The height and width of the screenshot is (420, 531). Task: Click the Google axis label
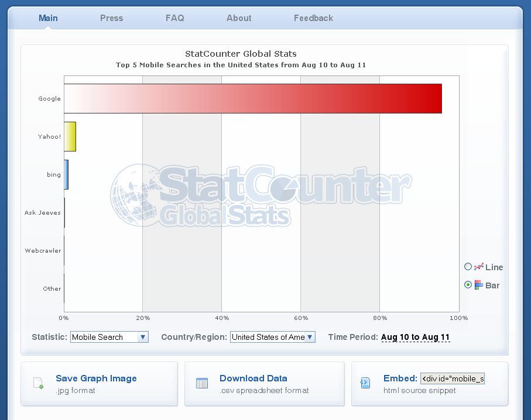click(x=49, y=98)
